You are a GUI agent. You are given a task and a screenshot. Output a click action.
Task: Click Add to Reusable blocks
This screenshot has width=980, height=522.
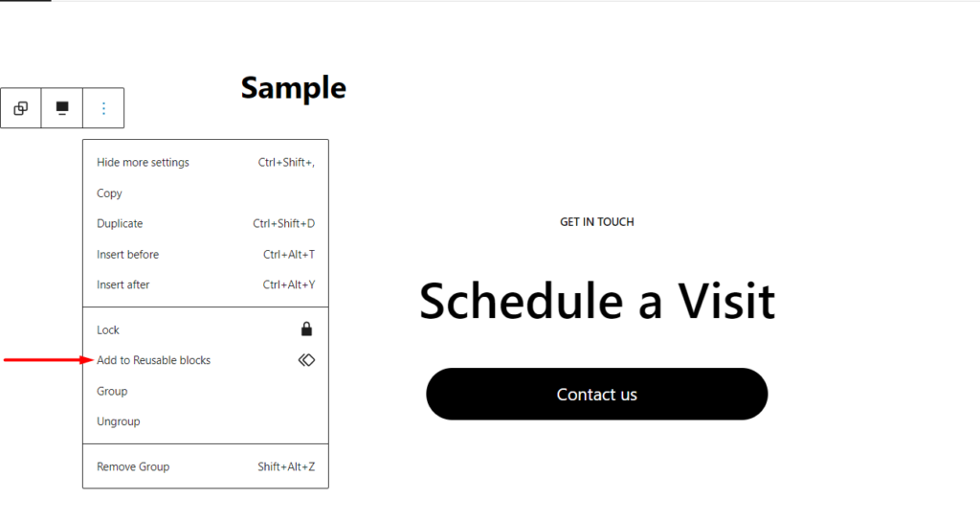(206, 361)
